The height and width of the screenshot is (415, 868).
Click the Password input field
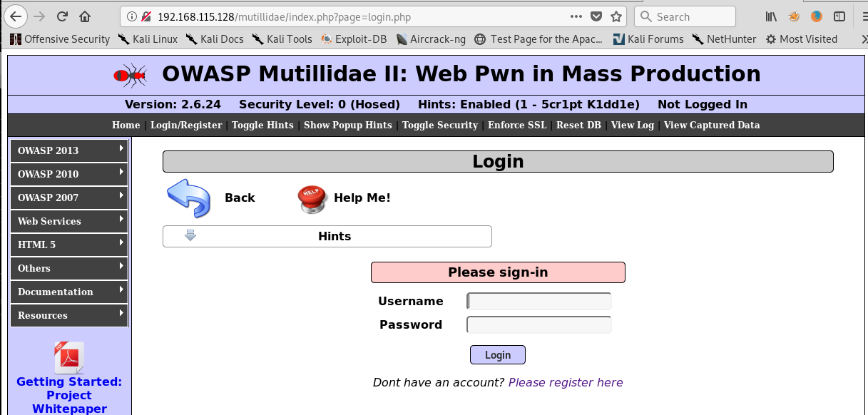point(539,325)
